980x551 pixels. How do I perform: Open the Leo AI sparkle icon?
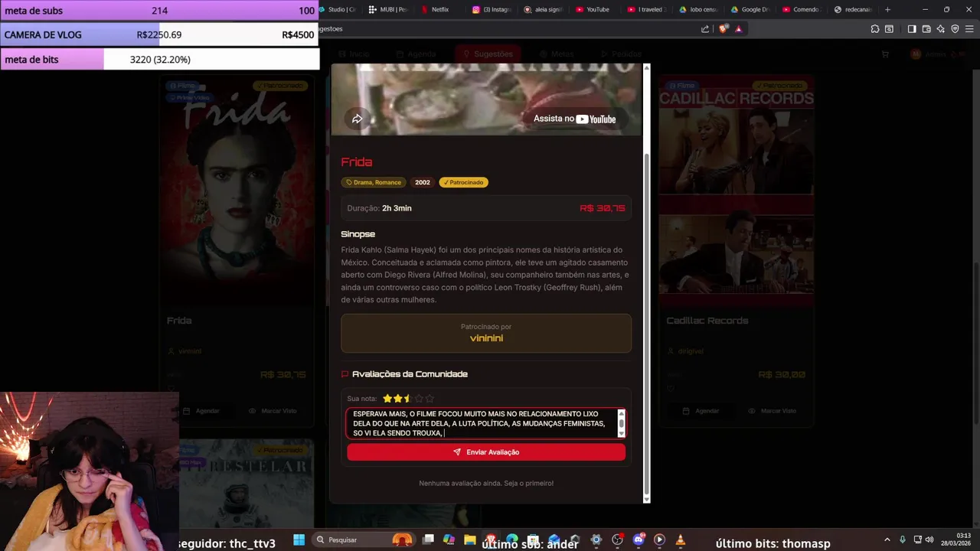coord(941,29)
